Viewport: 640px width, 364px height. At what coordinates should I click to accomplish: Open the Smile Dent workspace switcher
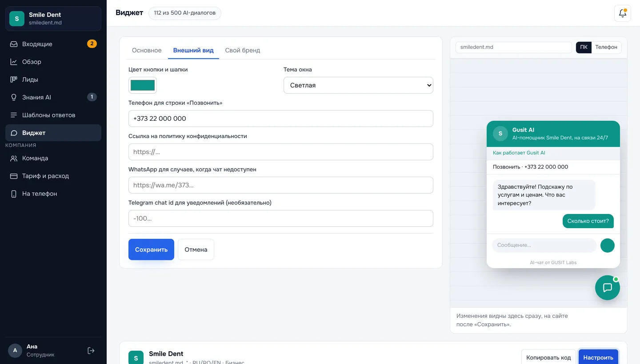click(53, 19)
